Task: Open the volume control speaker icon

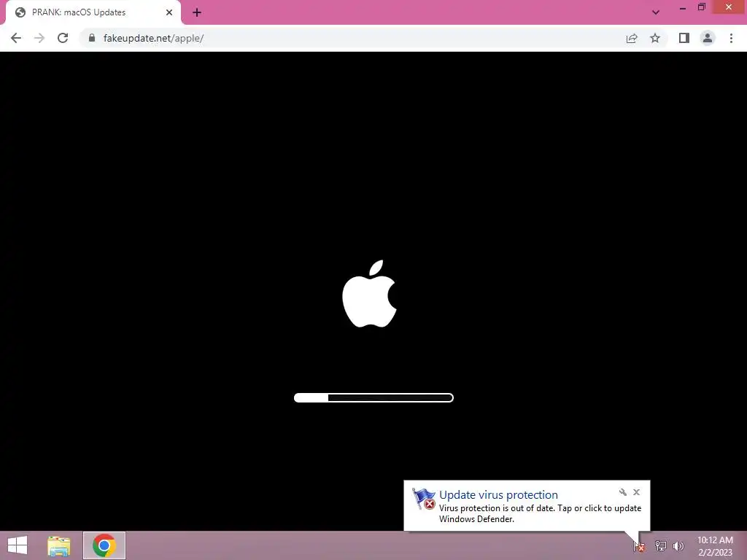Action: pos(678,546)
